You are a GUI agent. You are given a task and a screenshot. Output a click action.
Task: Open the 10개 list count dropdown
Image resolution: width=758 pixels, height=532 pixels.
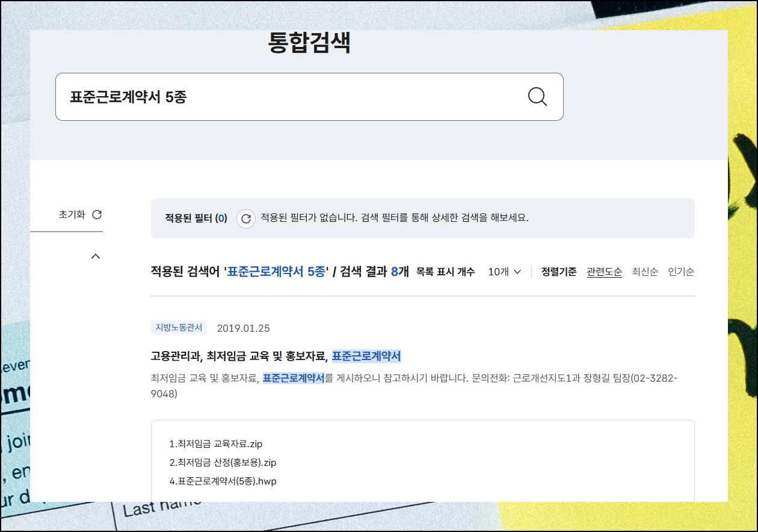coord(504,272)
